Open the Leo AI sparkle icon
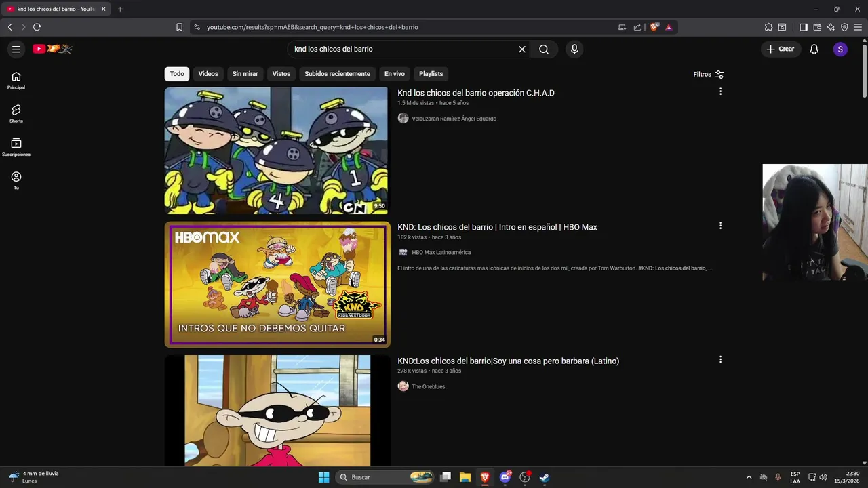The height and width of the screenshot is (488, 868). pos(831,27)
